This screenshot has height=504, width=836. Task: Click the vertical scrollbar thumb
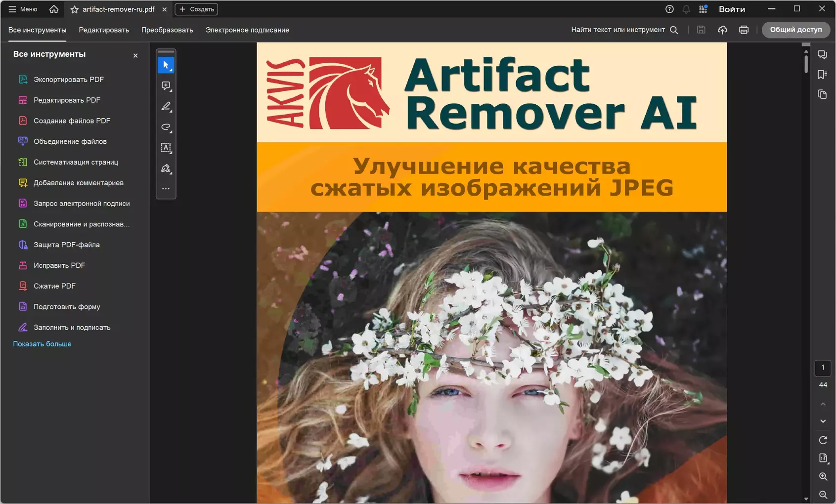[806, 63]
